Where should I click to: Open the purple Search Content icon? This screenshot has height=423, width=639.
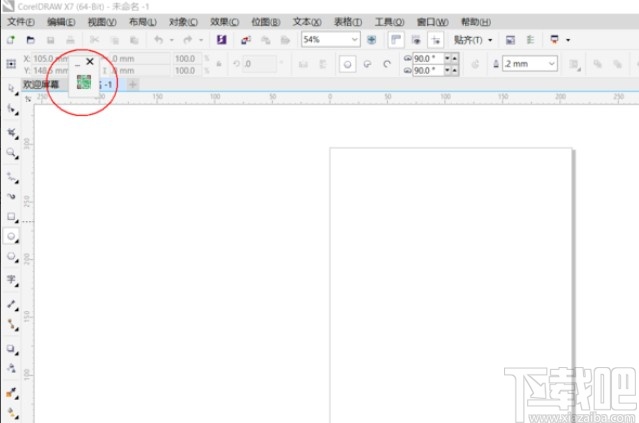222,40
